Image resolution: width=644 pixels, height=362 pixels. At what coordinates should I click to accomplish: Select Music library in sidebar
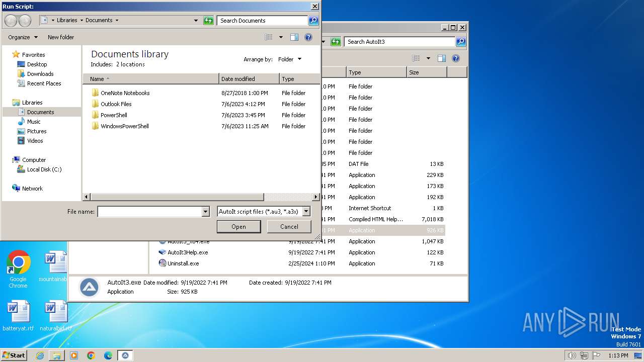34,122
